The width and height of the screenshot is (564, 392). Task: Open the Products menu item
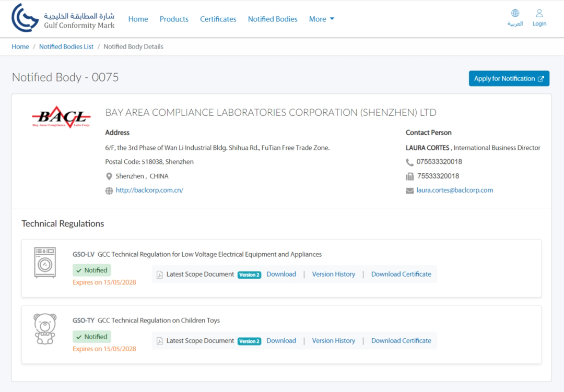coord(174,19)
